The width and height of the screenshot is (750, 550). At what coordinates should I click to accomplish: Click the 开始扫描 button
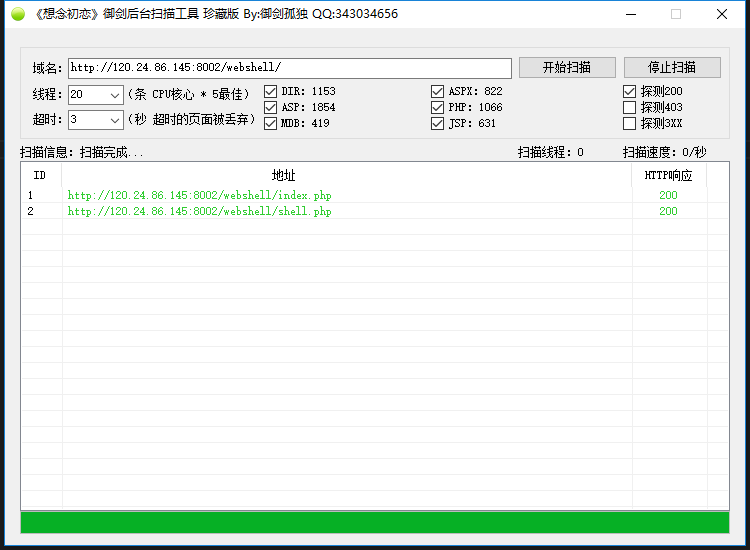coord(566,68)
